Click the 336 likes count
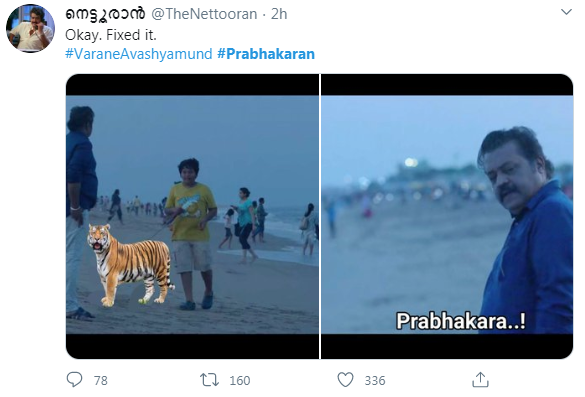Viewport: 585px width, 397px height. tap(375, 381)
